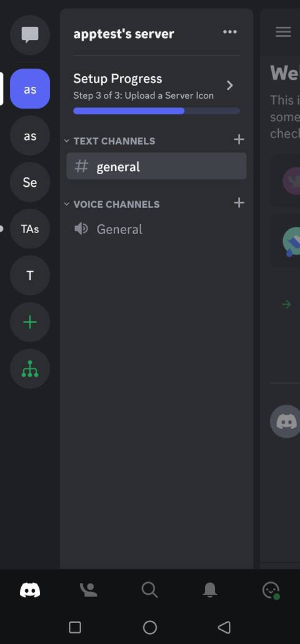Viewport: 300px width, 644px height.
Task: Open the direct messages chat bubble icon
Action: pyautogui.click(x=30, y=35)
